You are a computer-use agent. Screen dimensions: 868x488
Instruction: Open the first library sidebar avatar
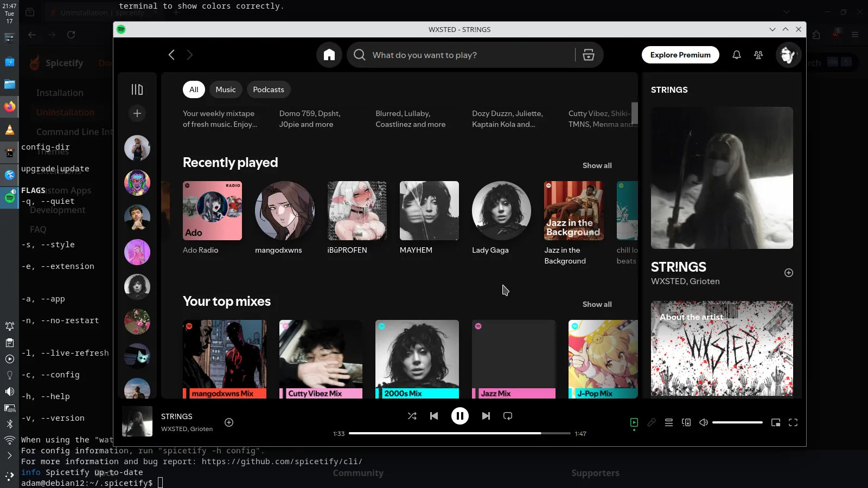point(137,148)
